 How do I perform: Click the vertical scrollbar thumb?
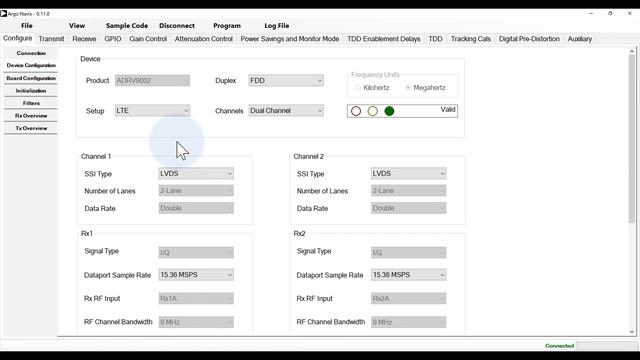point(632,139)
